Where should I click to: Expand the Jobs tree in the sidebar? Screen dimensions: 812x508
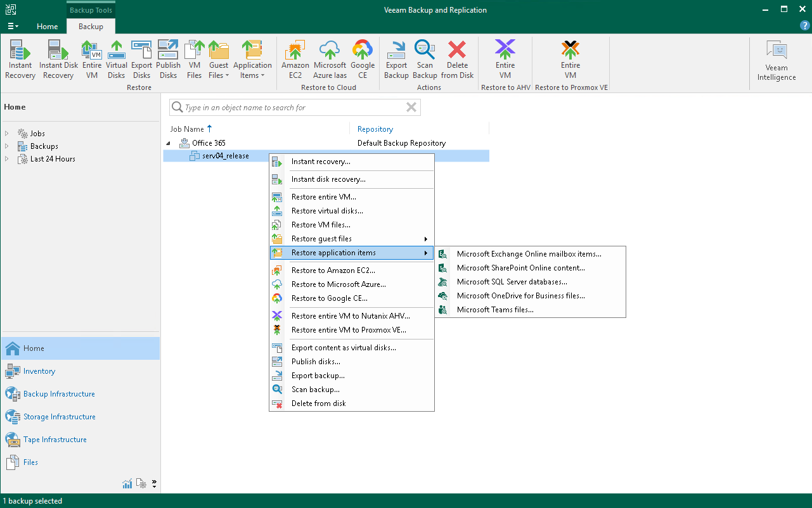click(x=7, y=133)
